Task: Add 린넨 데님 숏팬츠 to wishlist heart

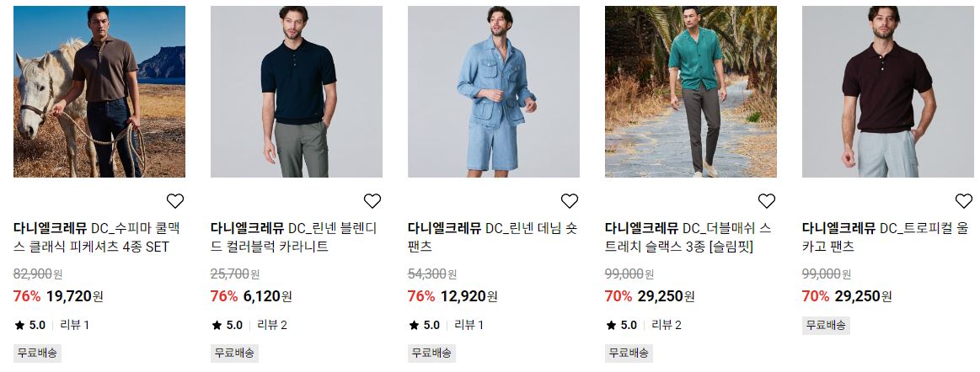Action: pos(570,201)
